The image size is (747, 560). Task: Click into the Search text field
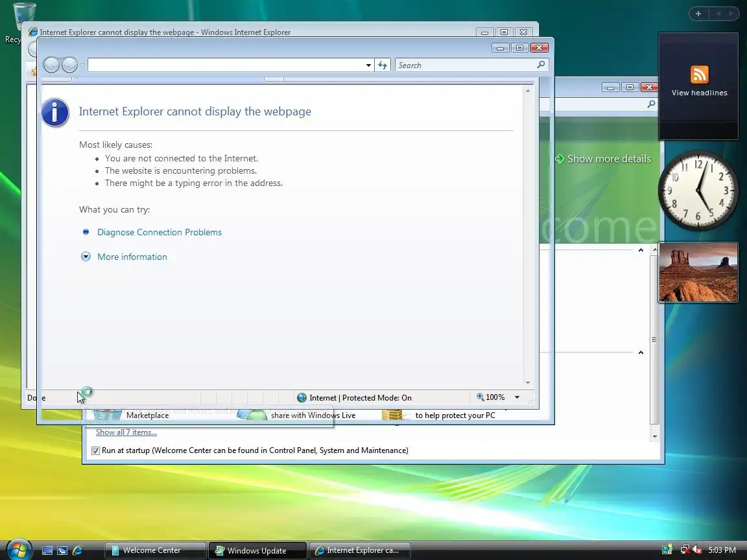point(466,65)
